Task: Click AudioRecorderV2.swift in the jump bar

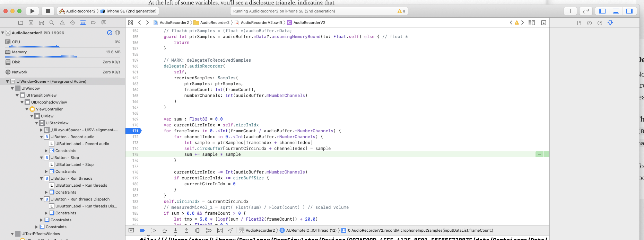Action: pyautogui.click(x=259, y=23)
